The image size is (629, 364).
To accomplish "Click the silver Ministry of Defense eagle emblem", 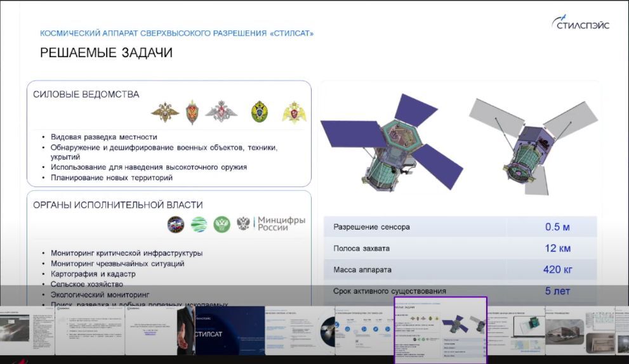I will pos(221,111).
